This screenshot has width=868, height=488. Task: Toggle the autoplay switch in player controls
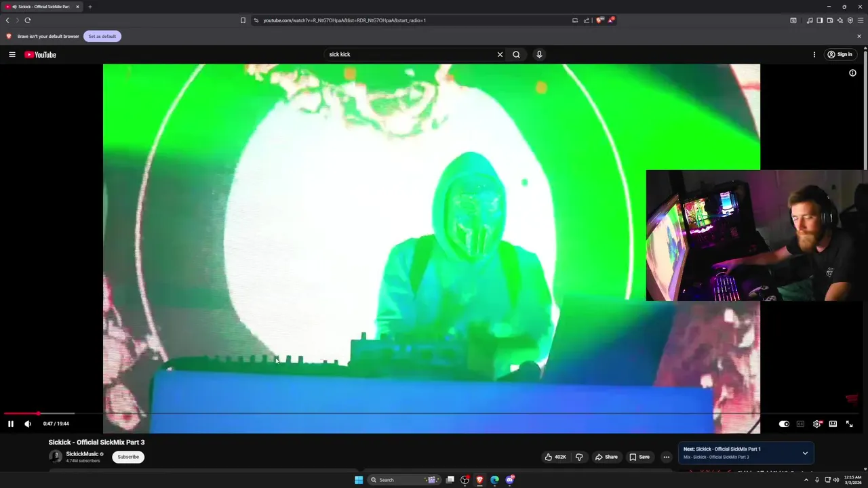pos(784,424)
